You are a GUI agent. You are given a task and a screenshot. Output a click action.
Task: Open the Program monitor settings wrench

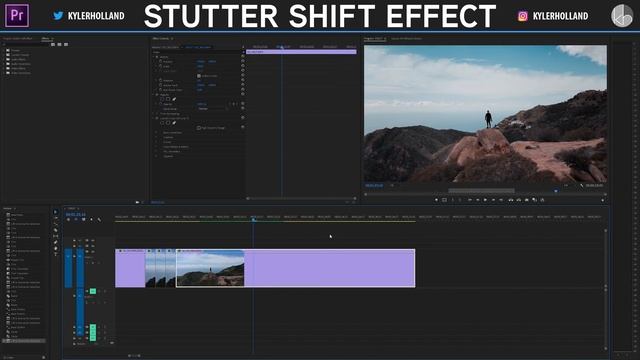[582, 186]
